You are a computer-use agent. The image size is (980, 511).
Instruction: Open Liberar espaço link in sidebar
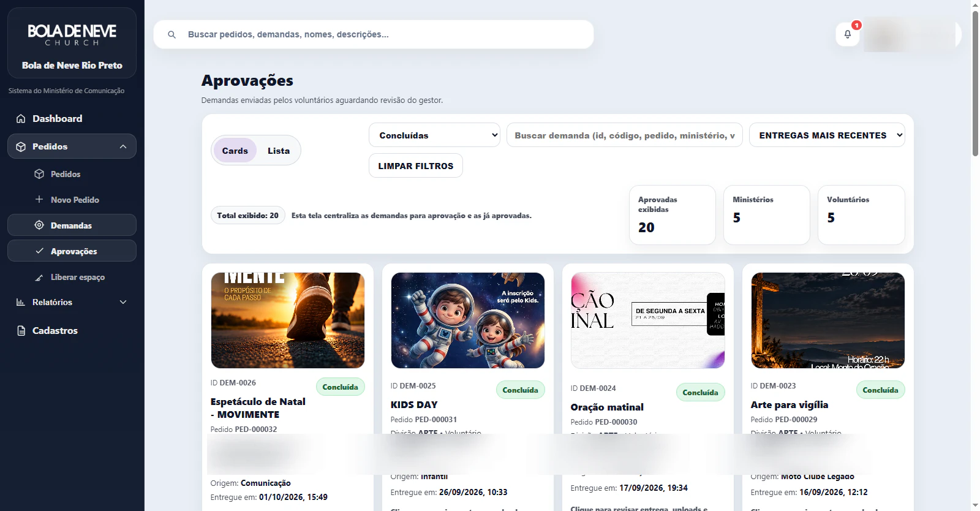tap(72, 278)
